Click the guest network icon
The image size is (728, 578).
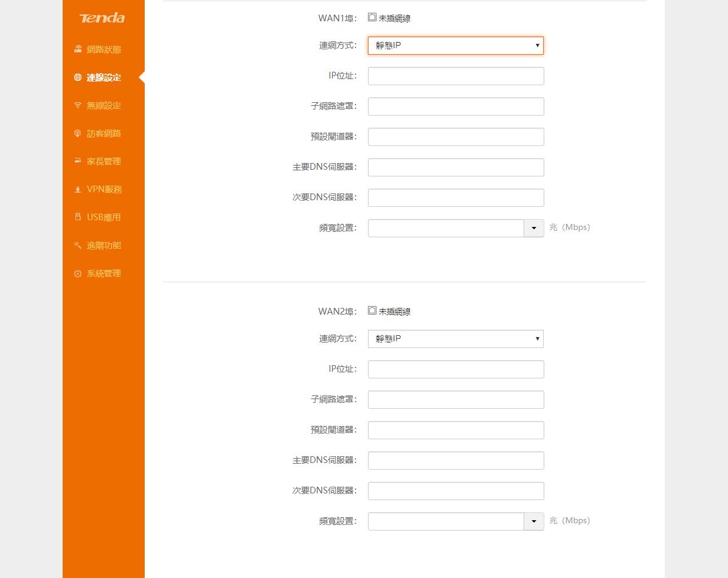[x=77, y=133]
